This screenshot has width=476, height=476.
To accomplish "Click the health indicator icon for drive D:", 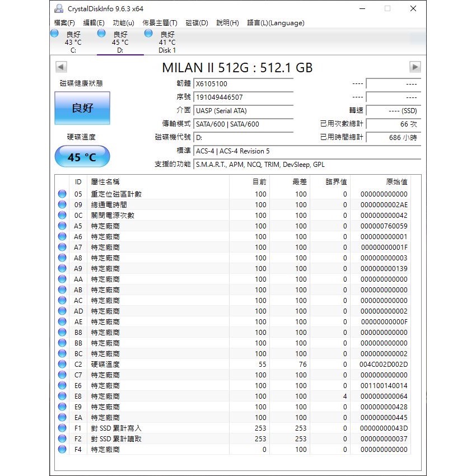I will (x=101, y=34).
